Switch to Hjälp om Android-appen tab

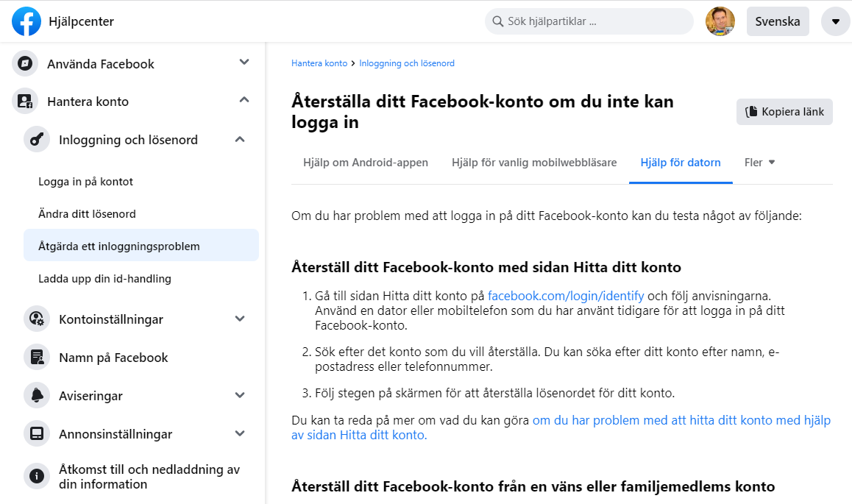[366, 163]
